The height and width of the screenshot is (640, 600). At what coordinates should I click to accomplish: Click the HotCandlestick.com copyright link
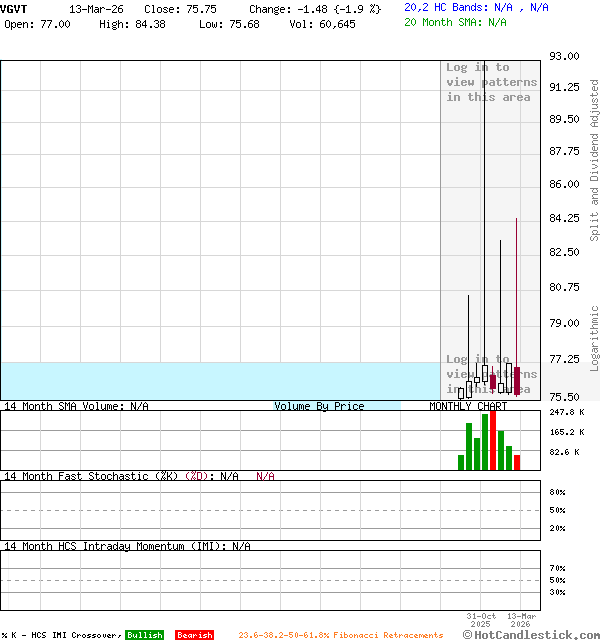pyautogui.click(x=531, y=634)
